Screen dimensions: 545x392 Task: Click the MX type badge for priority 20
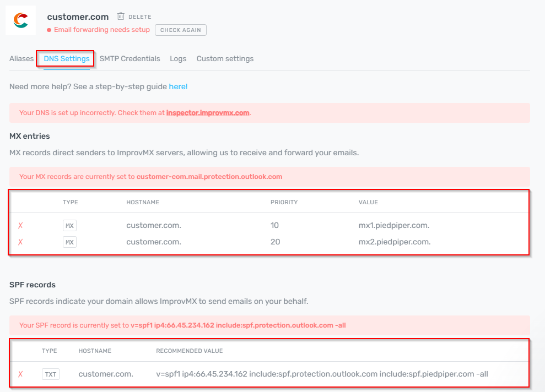point(69,242)
